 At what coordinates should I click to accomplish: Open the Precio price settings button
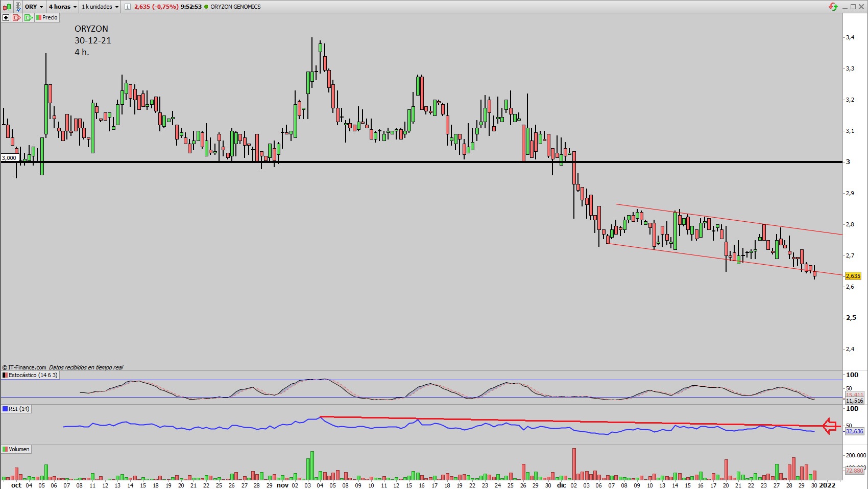pyautogui.click(x=47, y=17)
